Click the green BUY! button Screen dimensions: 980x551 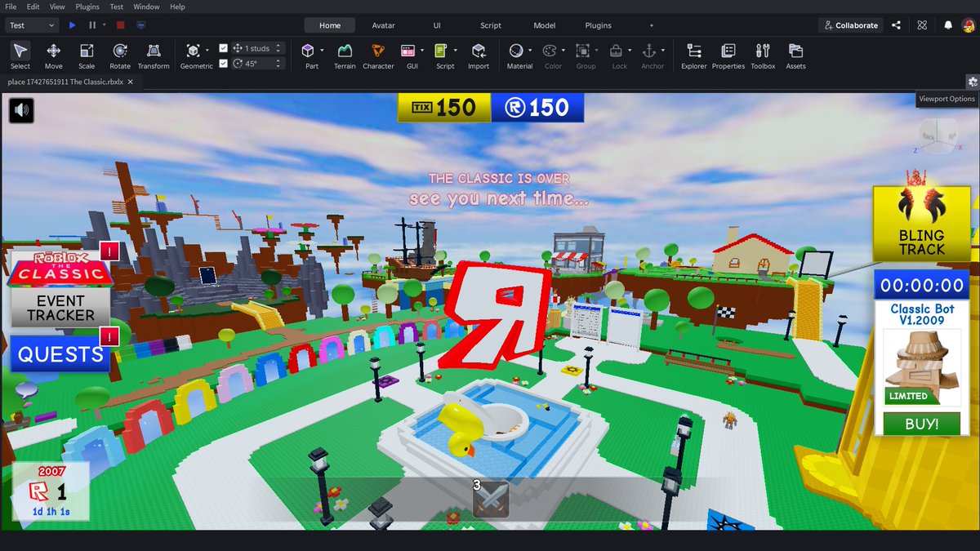(921, 424)
